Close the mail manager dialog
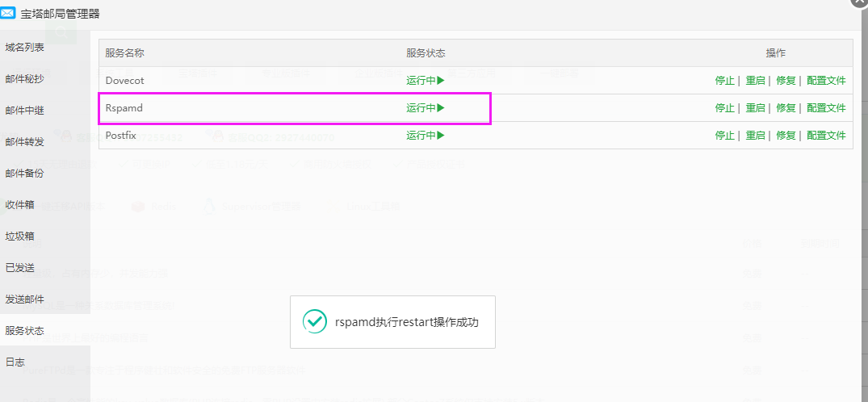The image size is (868, 402). pyautogui.click(x=861, y=2)
